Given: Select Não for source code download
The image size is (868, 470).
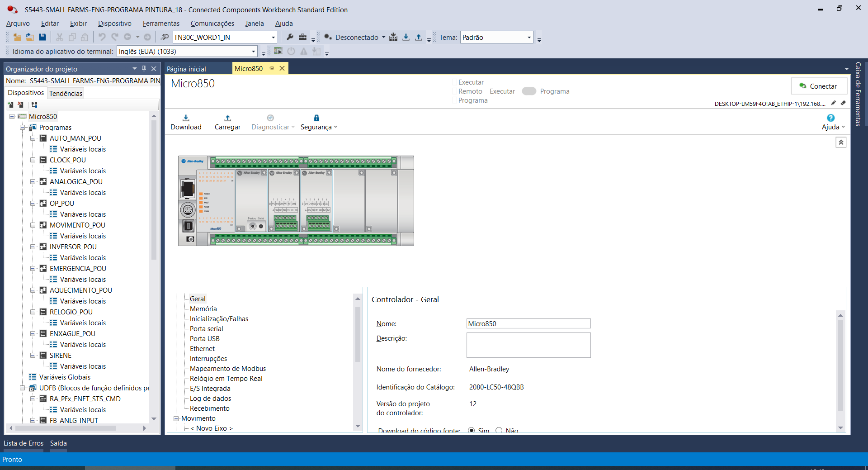Looking at the screenshot, I should point(499,430).
